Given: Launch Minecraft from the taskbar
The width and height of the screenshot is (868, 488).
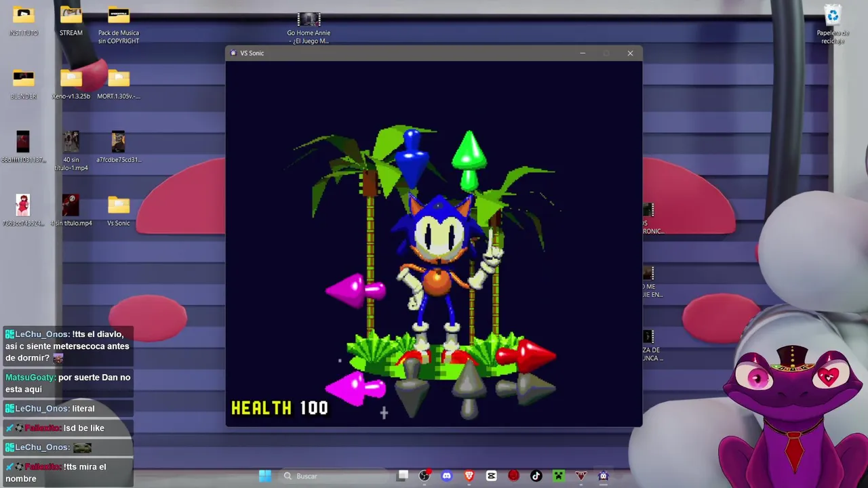Looking at the screenshot, I should (559, 476).
